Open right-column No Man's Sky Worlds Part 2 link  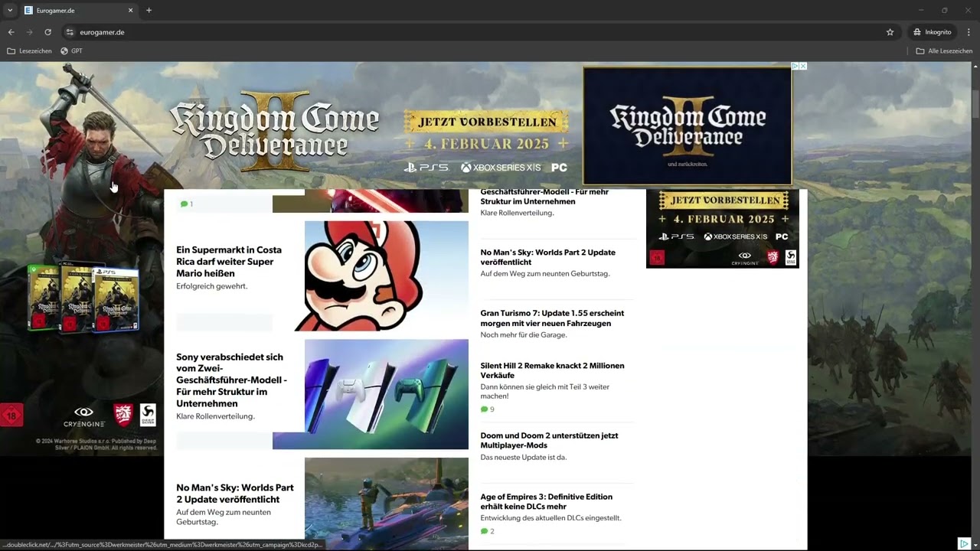[547, 257]
